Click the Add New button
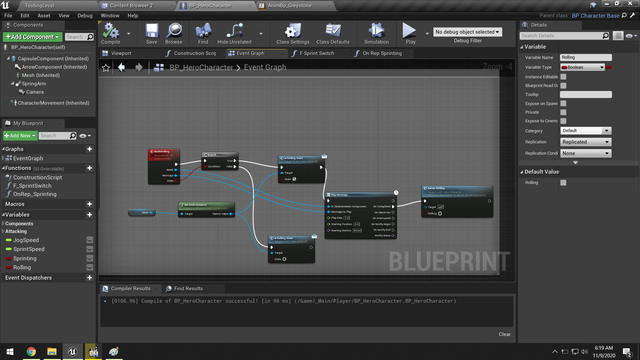 (x=20, y=136)
